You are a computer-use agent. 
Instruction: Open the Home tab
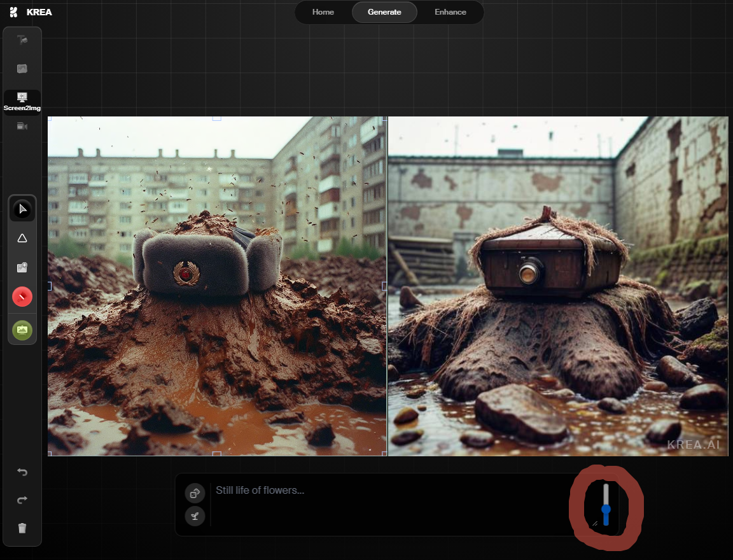pyautogui.click(x=323, y=12)
